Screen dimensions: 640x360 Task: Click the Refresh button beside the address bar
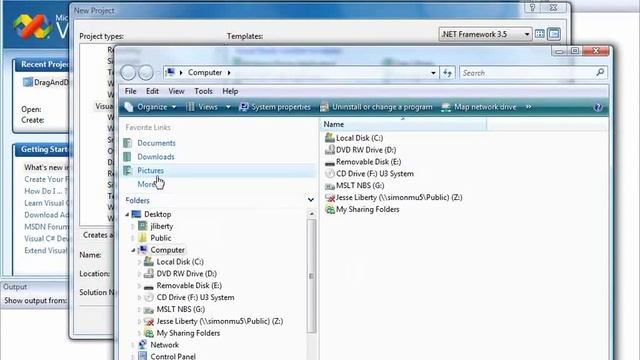(x=447, y=73)
